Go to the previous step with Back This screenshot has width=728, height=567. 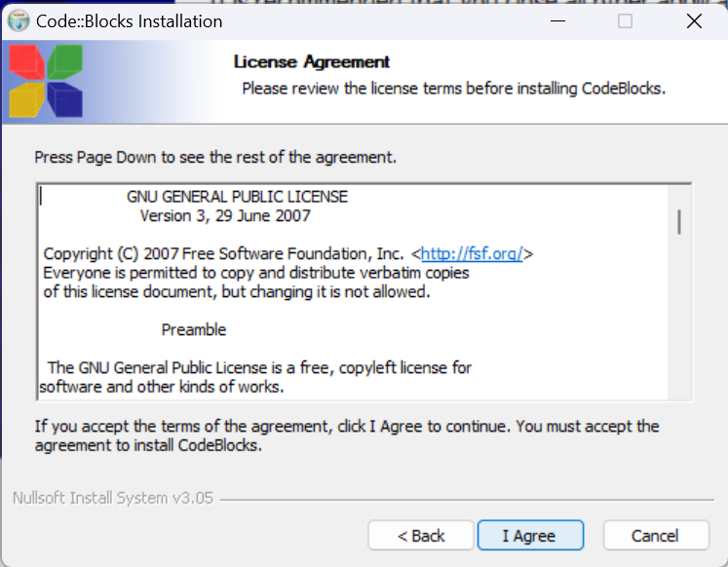click(421, 536)
